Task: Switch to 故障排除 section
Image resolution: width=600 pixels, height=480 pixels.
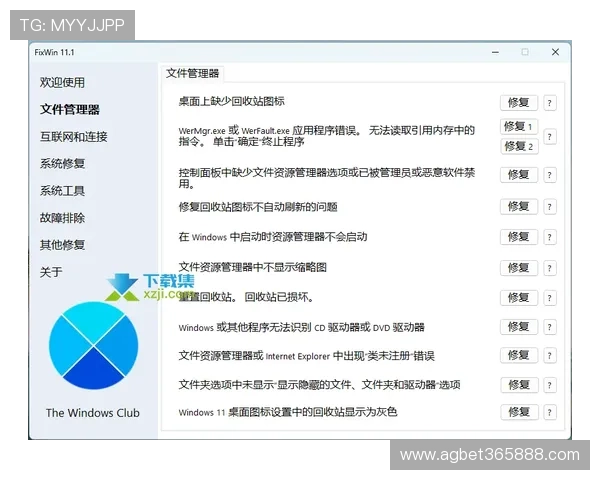Action: [x=62, y=218]
